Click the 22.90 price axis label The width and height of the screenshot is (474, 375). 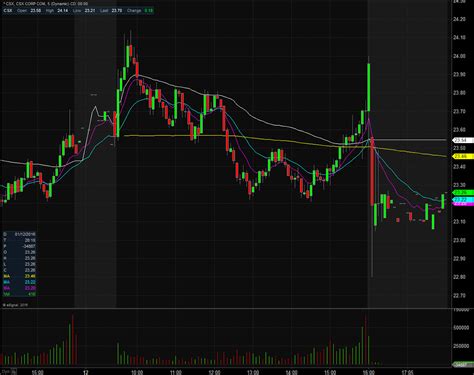coord(459,259)
